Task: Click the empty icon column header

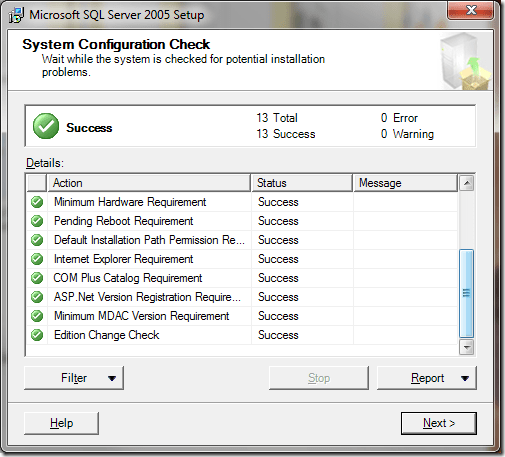Action: pyautogui.click(x=37, y=183)
